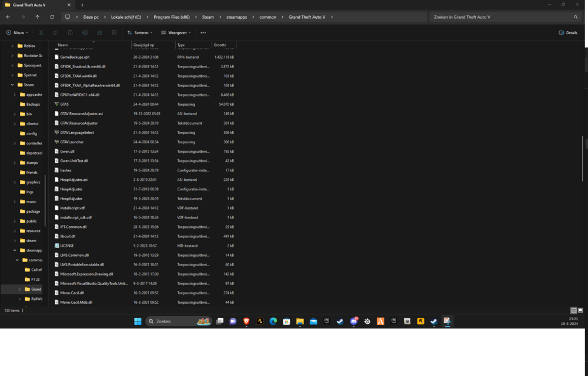Expand the common folder in the sidebar

18,260
